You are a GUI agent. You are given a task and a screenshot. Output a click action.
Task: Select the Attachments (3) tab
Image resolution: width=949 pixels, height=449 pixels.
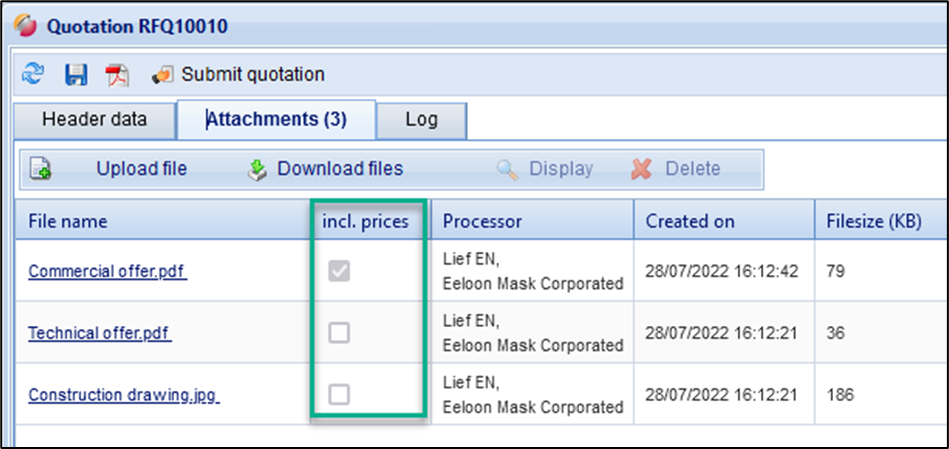point(276,119)
